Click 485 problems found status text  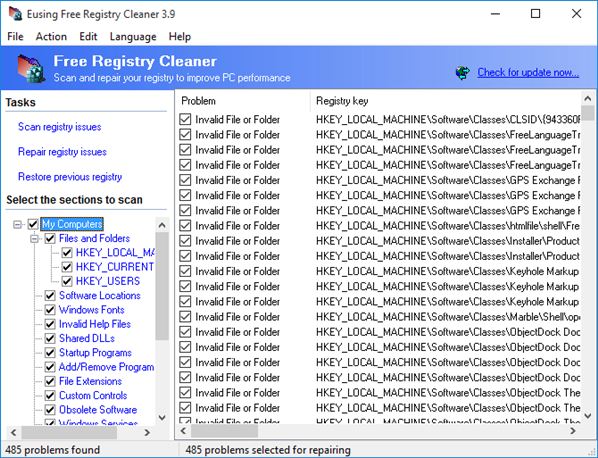point(53,450)
